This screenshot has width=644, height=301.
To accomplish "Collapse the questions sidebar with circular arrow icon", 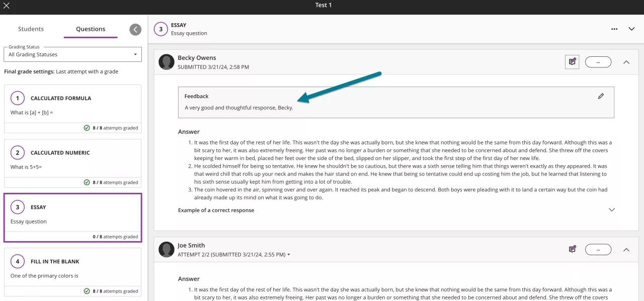I will coord(135,29).
